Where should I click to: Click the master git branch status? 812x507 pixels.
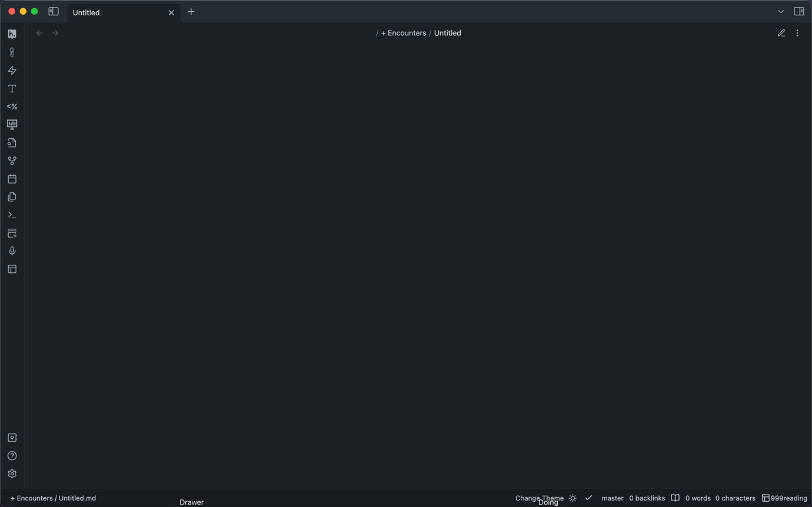(612, 498)
